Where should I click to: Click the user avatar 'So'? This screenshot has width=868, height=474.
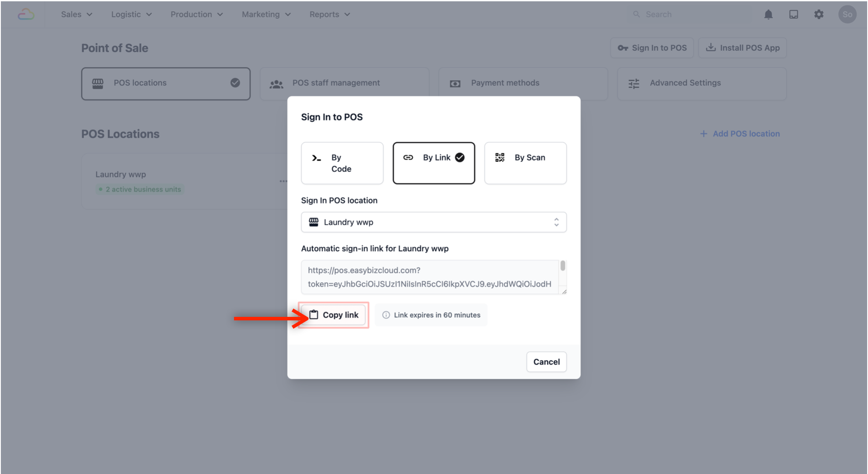847,14
